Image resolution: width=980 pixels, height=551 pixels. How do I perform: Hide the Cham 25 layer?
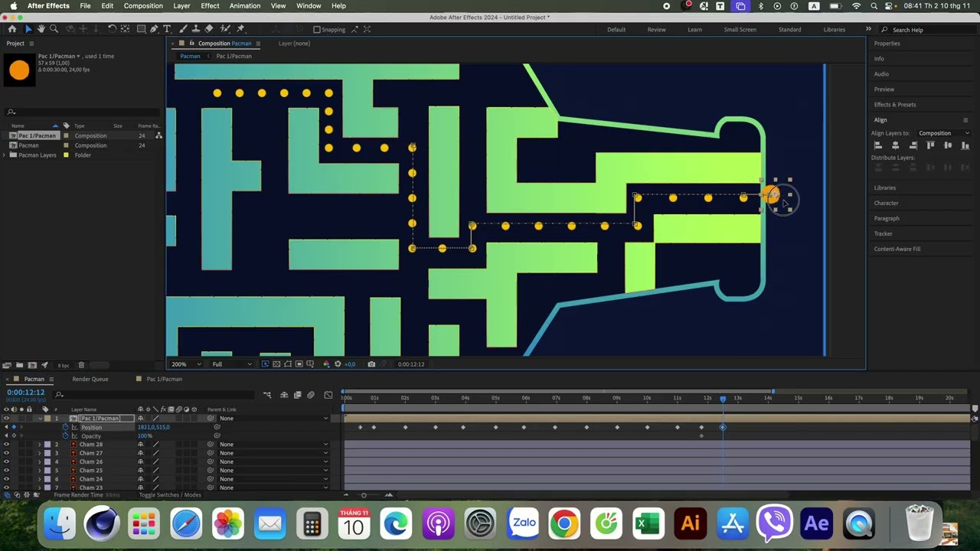click(x=7, y=471)
